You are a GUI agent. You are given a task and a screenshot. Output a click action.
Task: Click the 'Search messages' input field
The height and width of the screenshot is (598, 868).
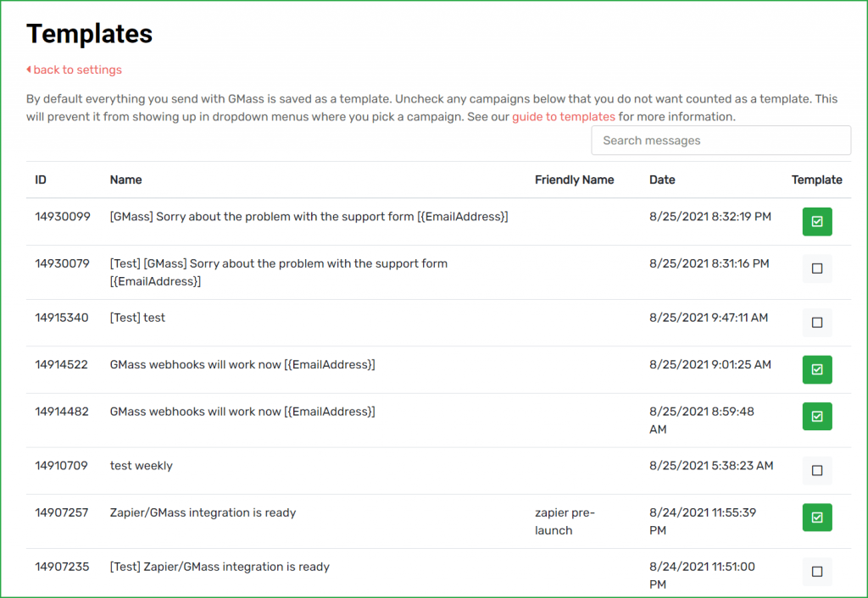[x=721, y=140]
